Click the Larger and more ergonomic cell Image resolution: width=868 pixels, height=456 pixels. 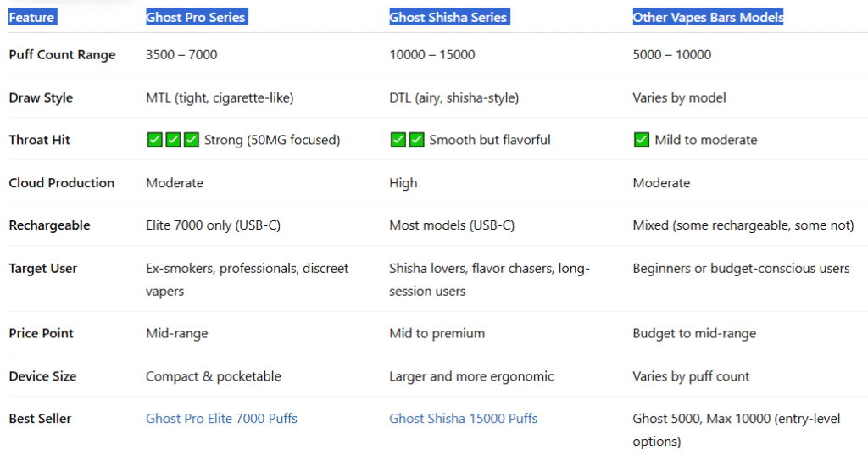pyautogui.click(x=471, y=376)
